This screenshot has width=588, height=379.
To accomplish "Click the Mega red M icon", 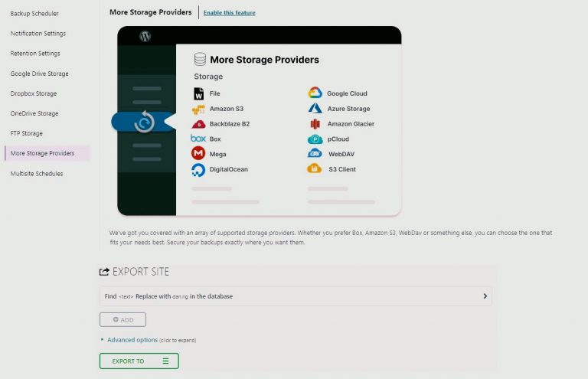I will pos(198,153).
